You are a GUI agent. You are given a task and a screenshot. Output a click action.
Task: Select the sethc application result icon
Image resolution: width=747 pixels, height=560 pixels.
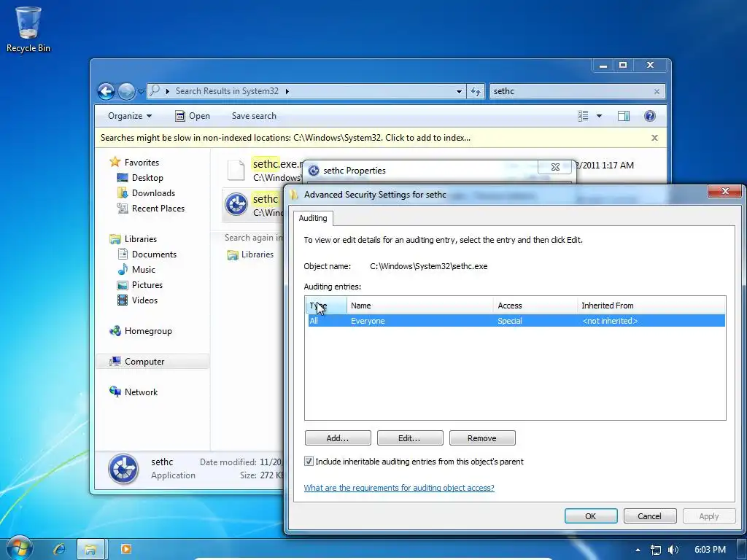pos(236,205)
